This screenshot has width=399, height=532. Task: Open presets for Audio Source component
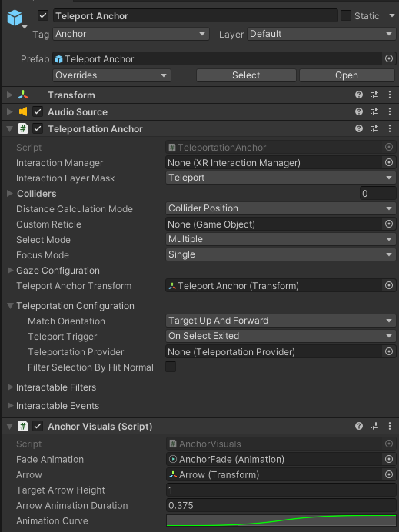coord(374,111)
